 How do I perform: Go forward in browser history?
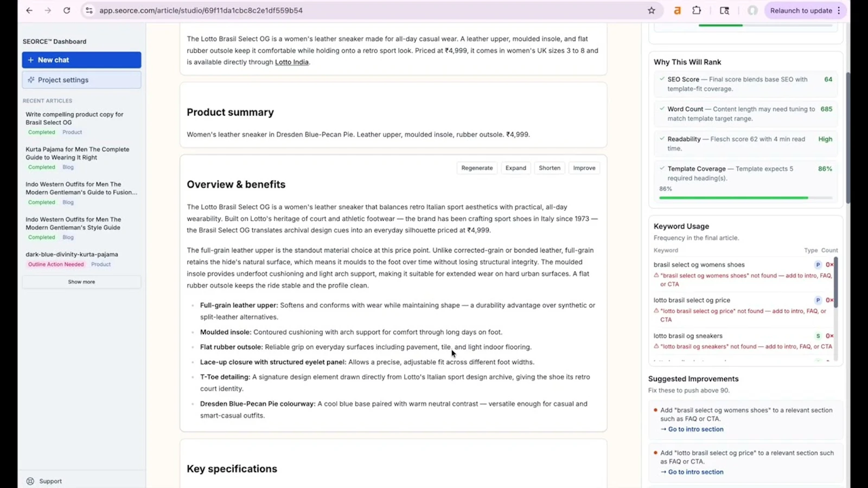(48, 10)
